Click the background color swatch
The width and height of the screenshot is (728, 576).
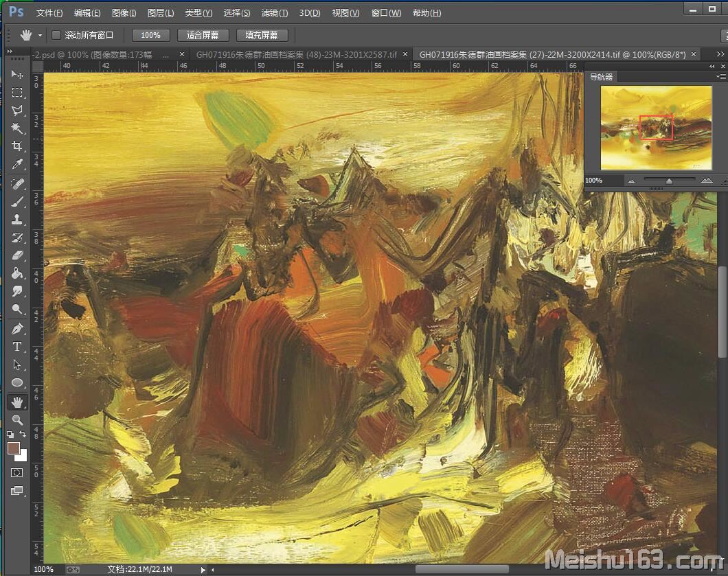[x=22, y=456]
